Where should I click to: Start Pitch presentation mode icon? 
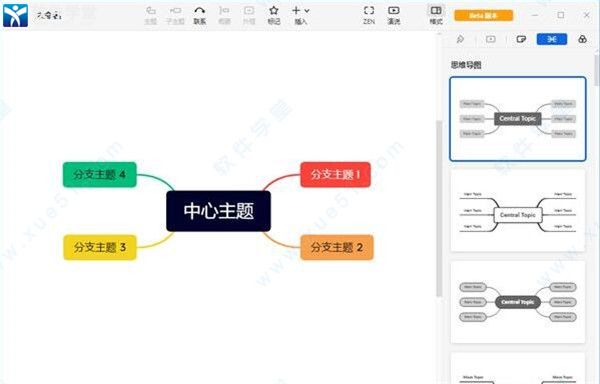click(x=394, y=15)
